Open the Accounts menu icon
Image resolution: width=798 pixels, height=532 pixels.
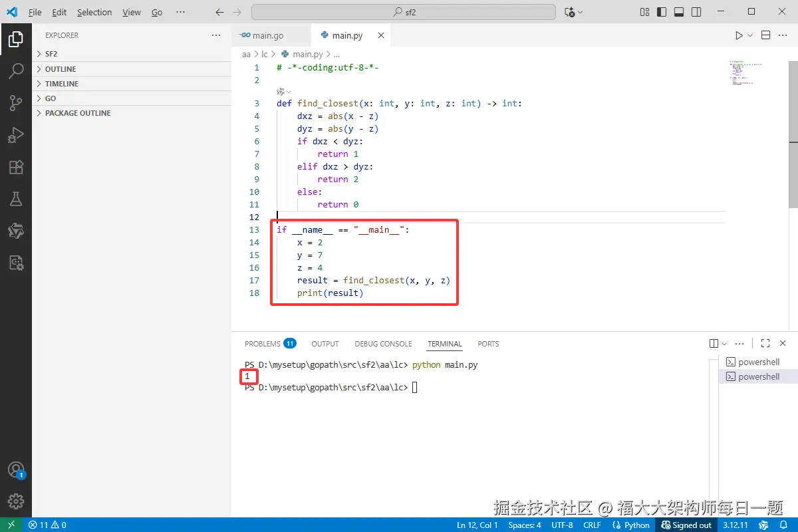16,470
